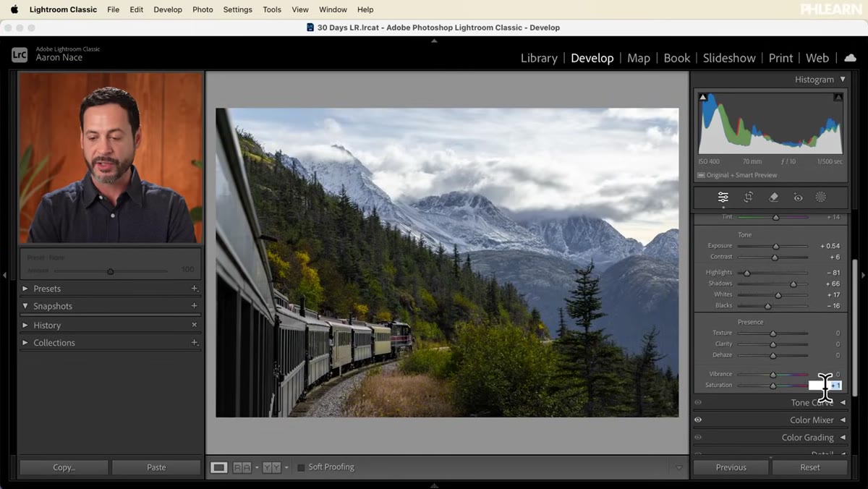Switch to the Library module

[x=539, y=58]
